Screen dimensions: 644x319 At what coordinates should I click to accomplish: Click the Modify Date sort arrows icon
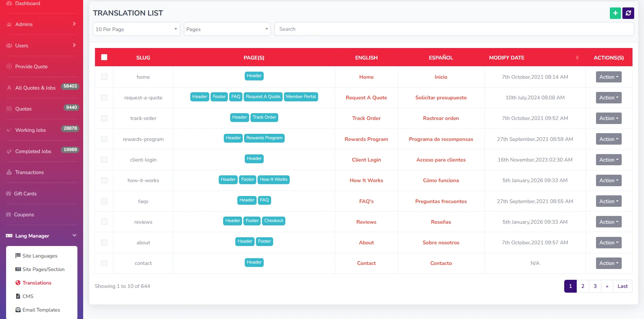coord(577,57)
